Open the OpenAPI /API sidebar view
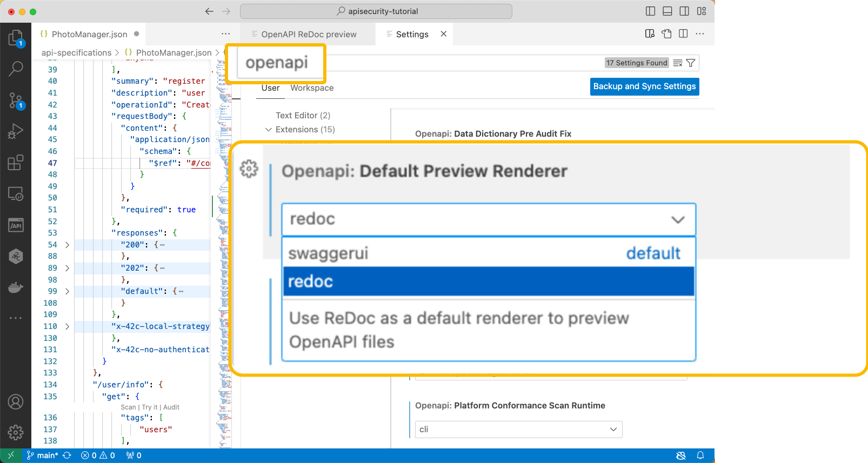This screenshot has height=463, width=868. point(16,225)
